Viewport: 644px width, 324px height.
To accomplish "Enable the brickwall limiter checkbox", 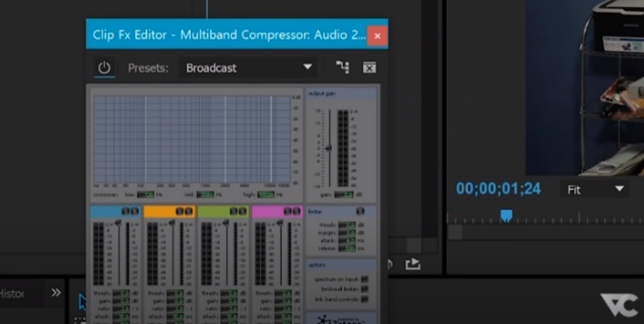I will [x=364, y=289].
